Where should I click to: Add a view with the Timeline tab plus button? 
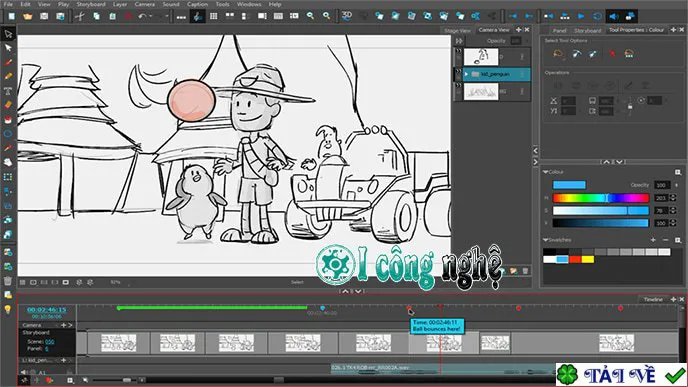[x=674, y=299]
